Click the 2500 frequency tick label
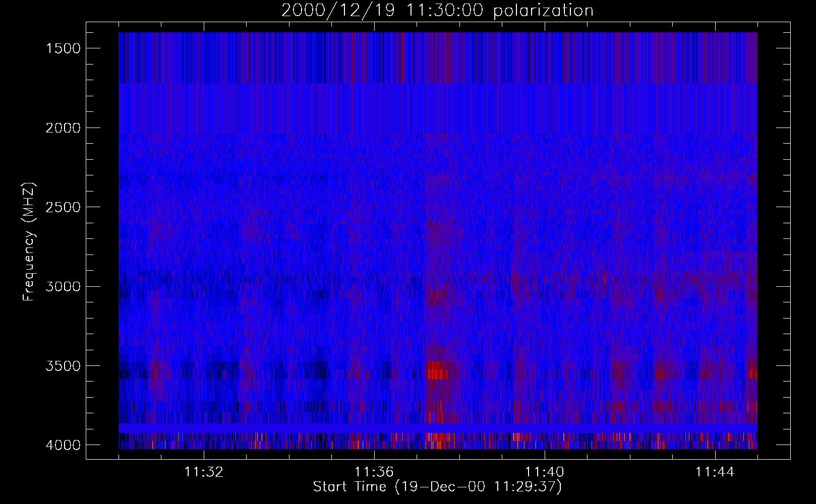Image resolution: width=816 pixels, height=504 pixels. 63,207
